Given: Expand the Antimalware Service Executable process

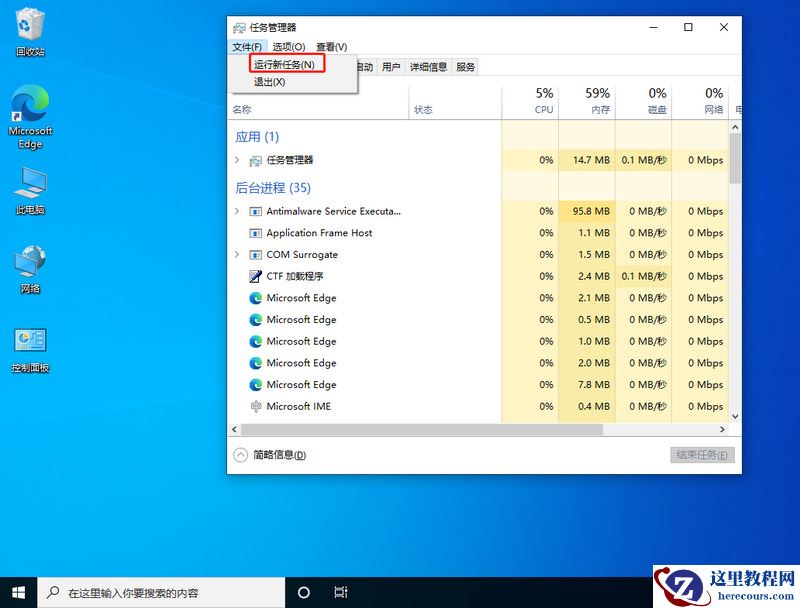Looking at the screenshot, I should click(237, 211).
